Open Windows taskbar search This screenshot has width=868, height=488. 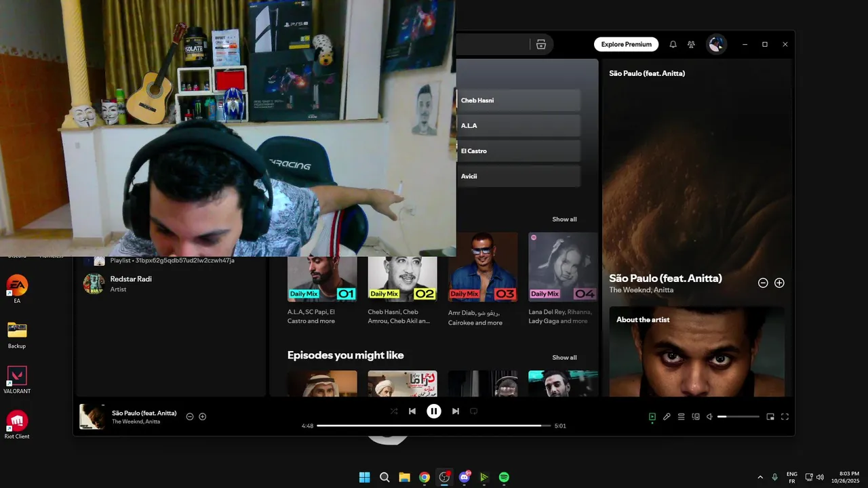[x=384, y=477]
